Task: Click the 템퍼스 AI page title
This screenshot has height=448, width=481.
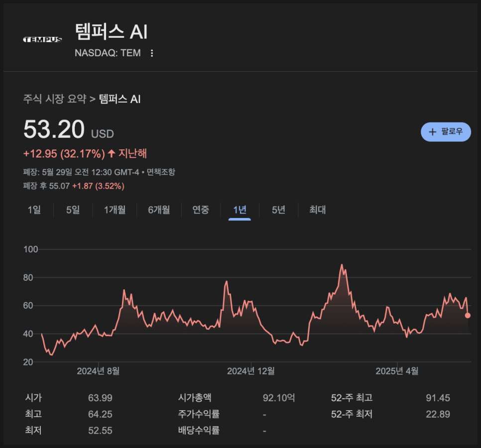Action: pyautogui.click(x=112, y=32)
